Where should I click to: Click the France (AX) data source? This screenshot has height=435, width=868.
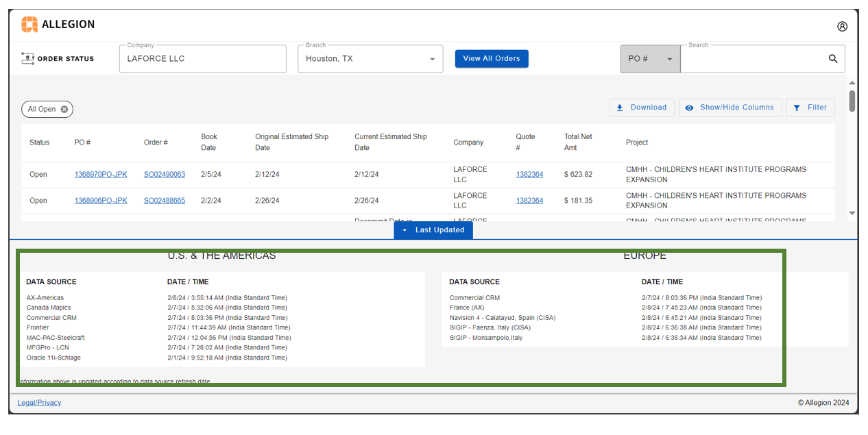click(x=467, y=308)
